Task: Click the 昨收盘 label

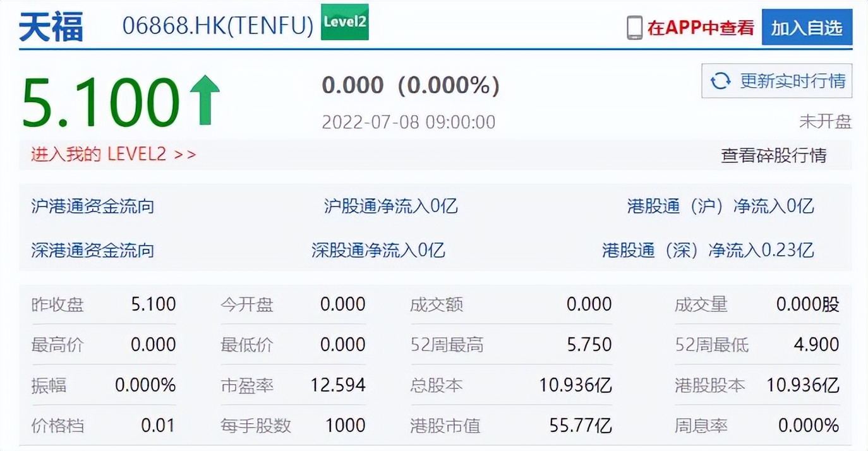Action: (x=57, y=305)
